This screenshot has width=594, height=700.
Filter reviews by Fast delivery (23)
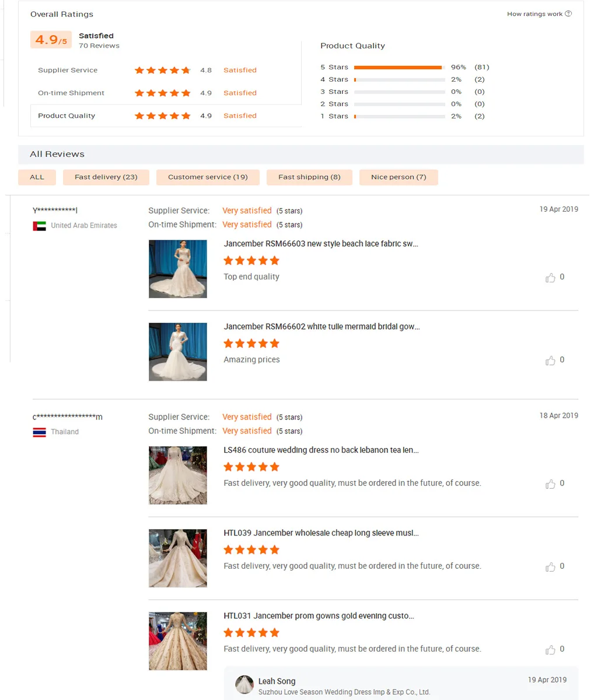click(106, 177)
